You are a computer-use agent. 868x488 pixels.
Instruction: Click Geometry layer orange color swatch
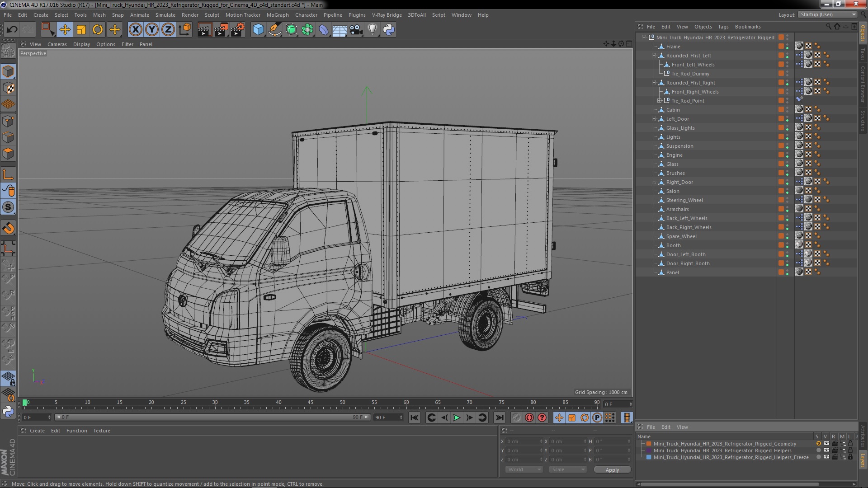[x=649, y=444]
